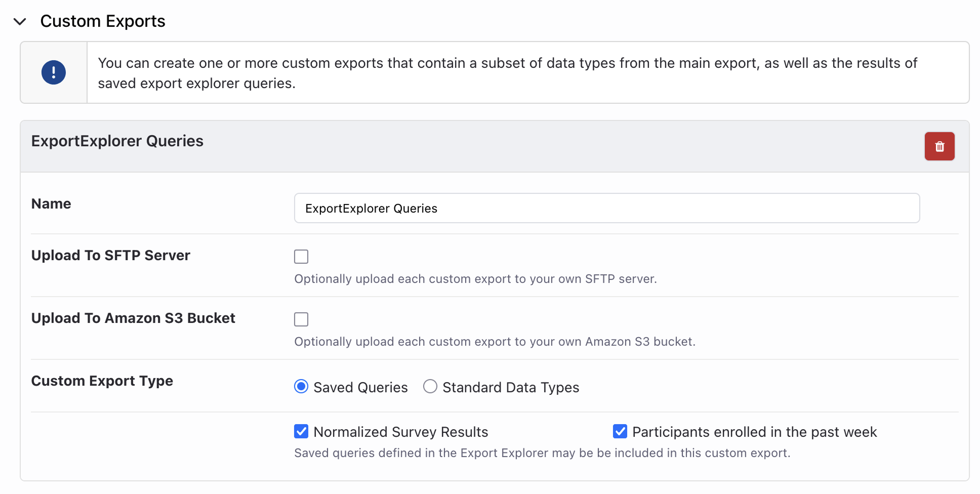
Task: Focus the Name input field
Action: pos(606,208)
